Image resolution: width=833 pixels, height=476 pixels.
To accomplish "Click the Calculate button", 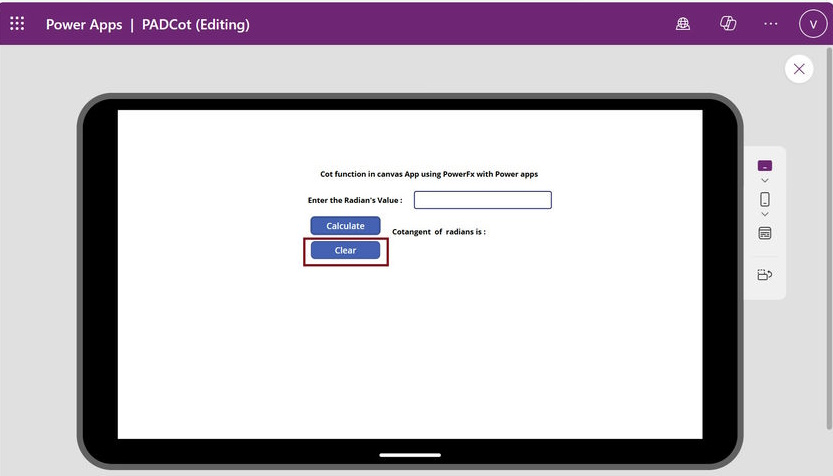I will coord(345,226).
